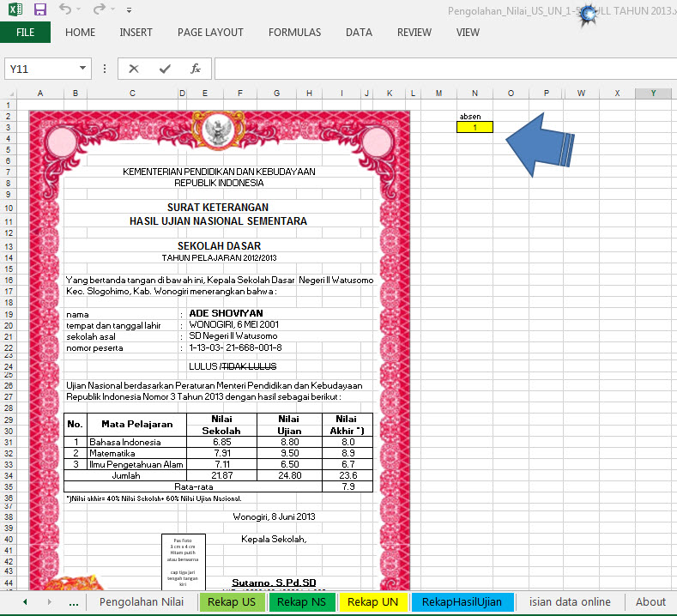Select row 31 header
Image resolution: width=677 pixels, height=616 pixels.
[9, 442]
